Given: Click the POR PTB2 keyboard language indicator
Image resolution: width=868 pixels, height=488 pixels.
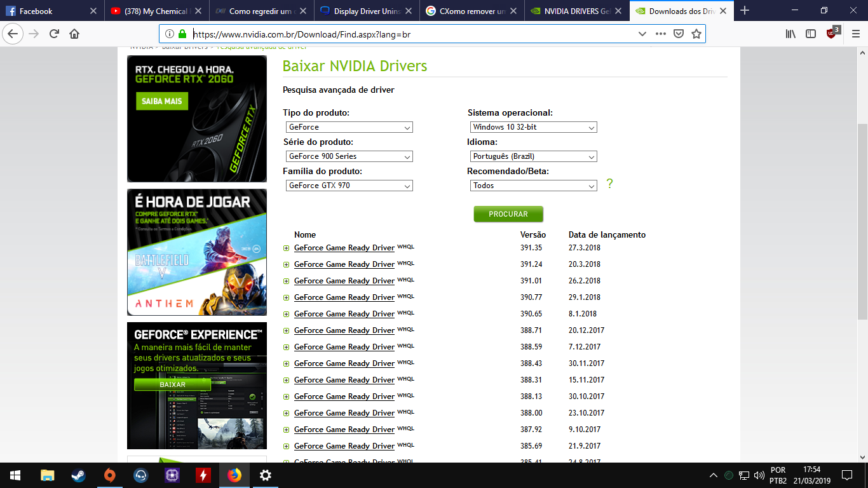Looking at the screenshot, I should pyautogui.click(x=778, y=475).
